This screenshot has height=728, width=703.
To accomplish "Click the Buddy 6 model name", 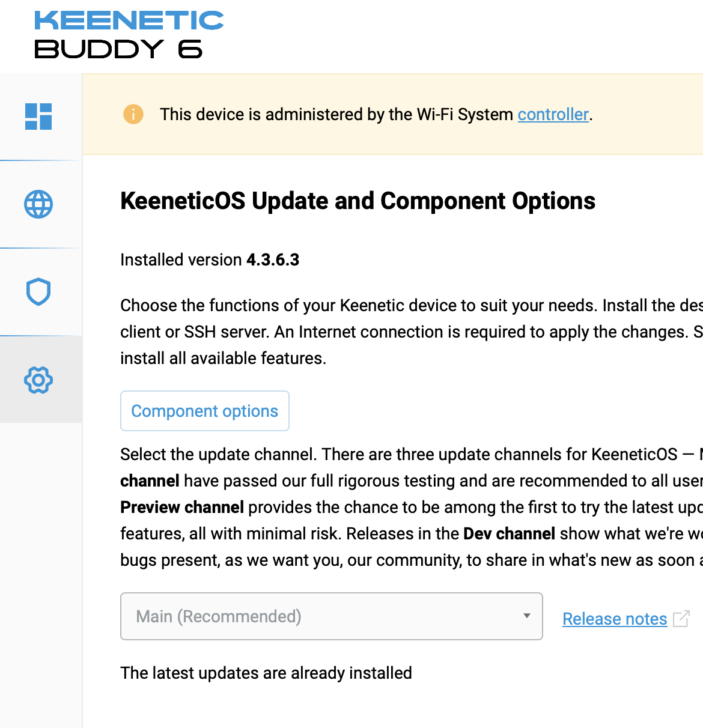I will (x=118, y=49).
